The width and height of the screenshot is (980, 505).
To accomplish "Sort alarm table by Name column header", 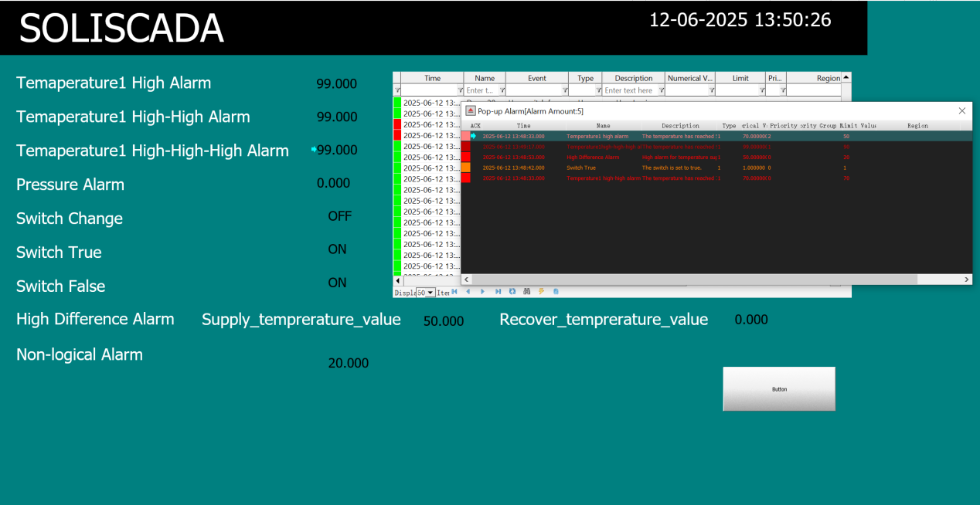I will [x=485, y=78].
